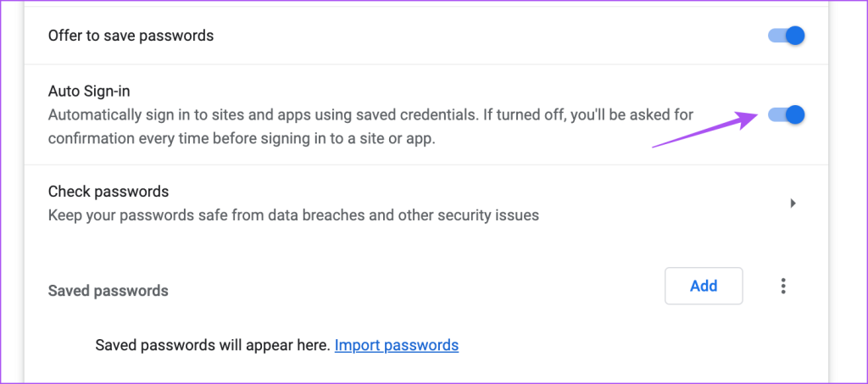Screen dimensions: 868x384
Task: Click the word 'Import' in the link
Action: (x=359, y=345)
